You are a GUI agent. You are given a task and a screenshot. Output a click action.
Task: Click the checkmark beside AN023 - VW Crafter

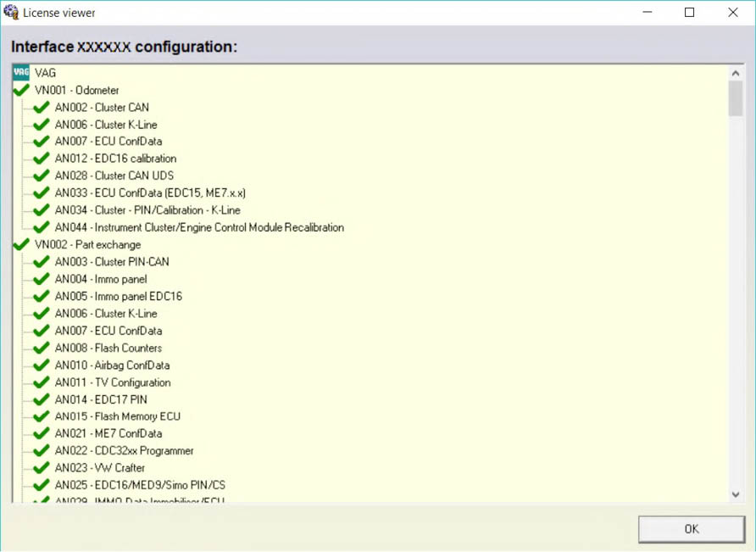(41, 468)
